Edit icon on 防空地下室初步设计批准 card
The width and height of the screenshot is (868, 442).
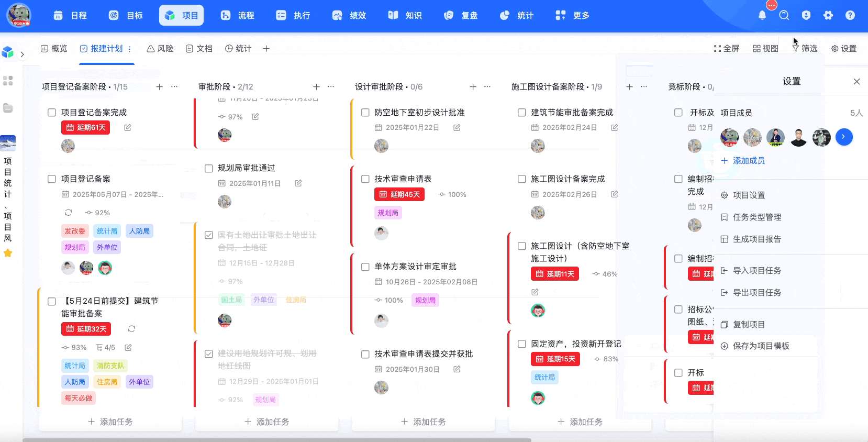(x=457, y=128)
